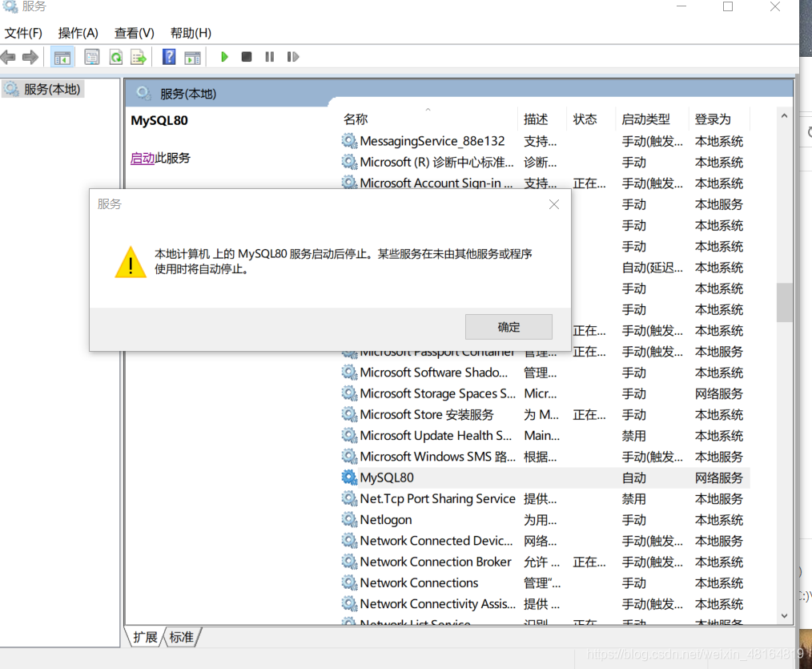
Task: Click the Refresh toolbar icon
Action: coord(116,57)
